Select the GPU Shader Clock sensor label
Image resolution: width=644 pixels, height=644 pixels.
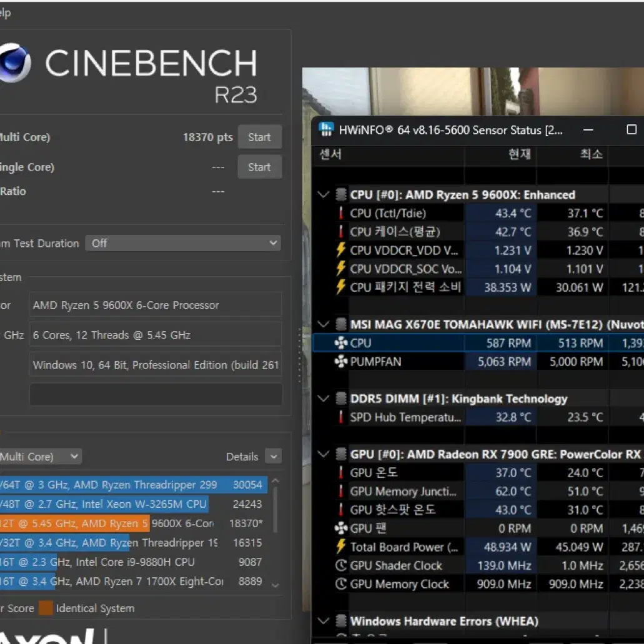pyautogui.click(x=396, y=565)
